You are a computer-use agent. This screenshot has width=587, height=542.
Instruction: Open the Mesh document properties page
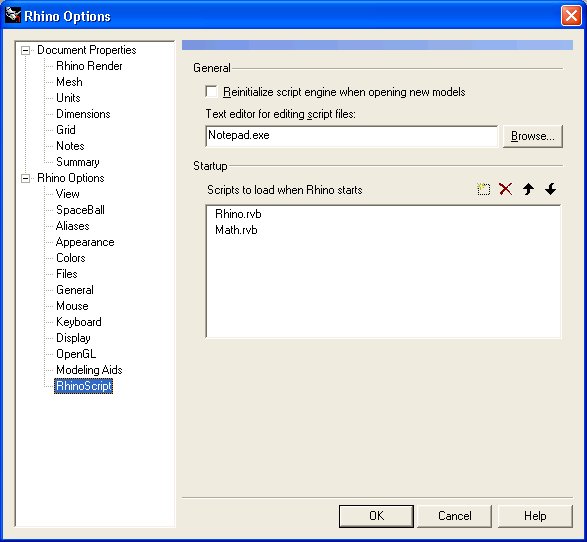pos(69,82)
